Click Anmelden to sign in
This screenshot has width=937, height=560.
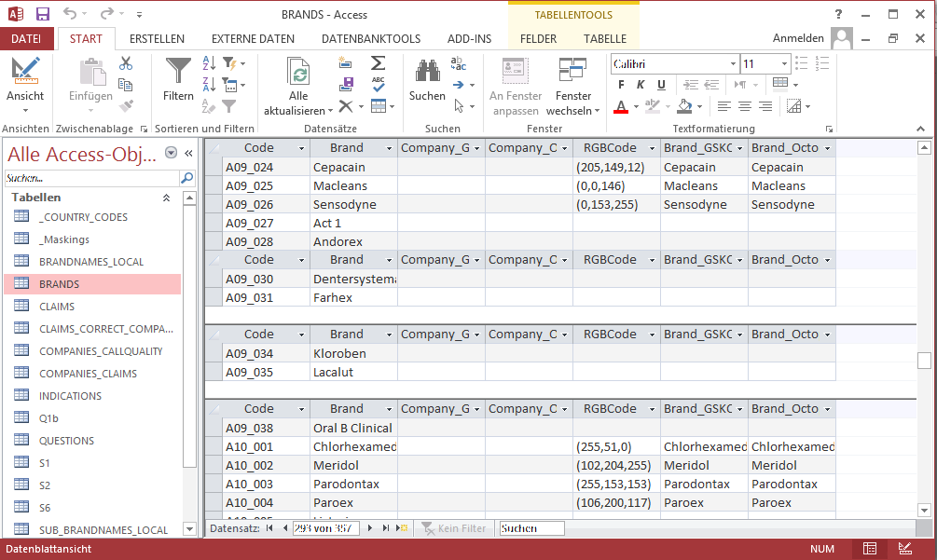point(798,38)
